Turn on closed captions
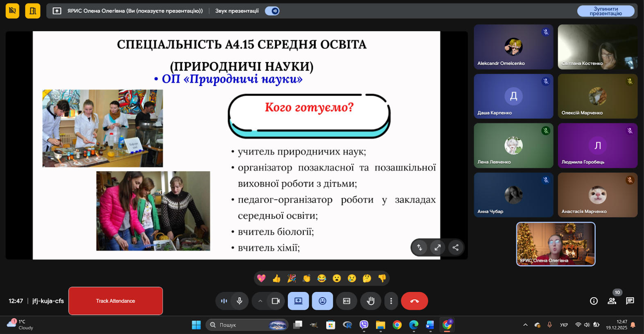The width and height of the screenshot is (644, 334). [346, 301]
